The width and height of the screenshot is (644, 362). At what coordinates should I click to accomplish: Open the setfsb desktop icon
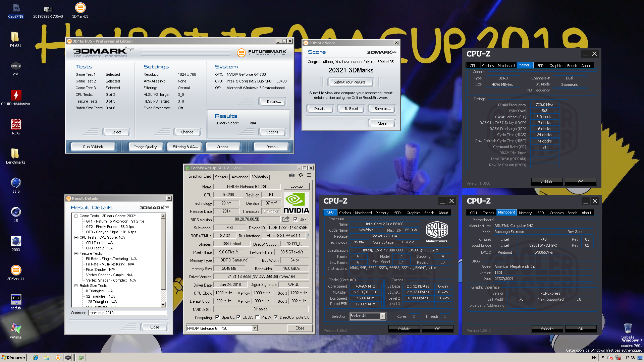(x=16, y=302)
